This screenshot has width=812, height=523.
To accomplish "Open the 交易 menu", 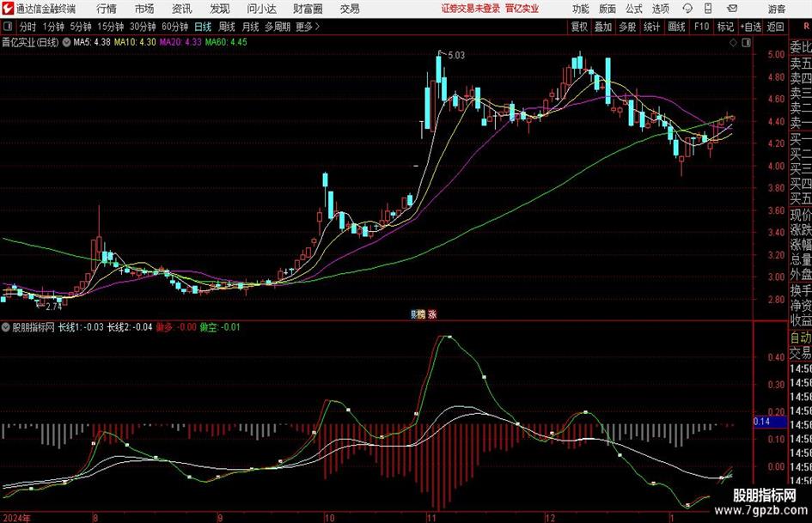I will (x=350, y=9).
